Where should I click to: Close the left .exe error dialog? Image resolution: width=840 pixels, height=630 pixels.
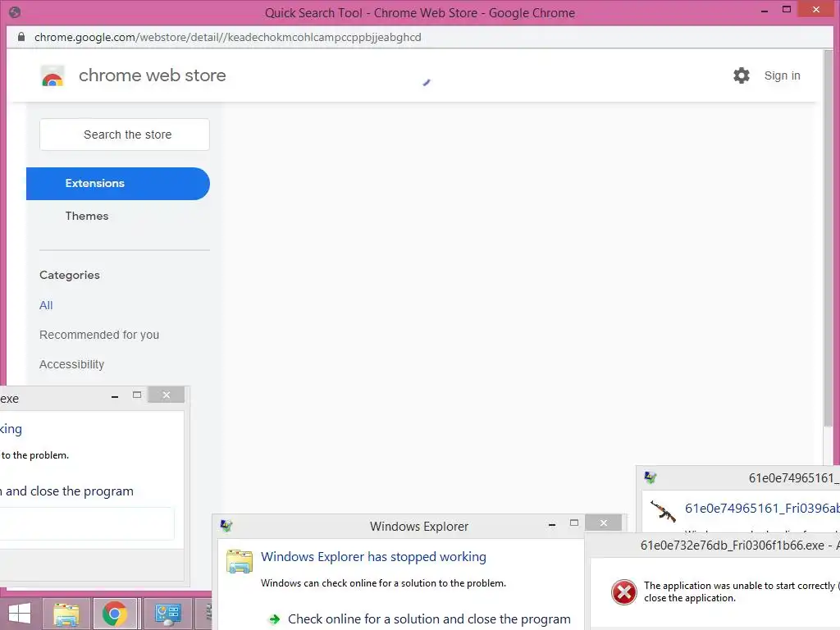[166, 395]
